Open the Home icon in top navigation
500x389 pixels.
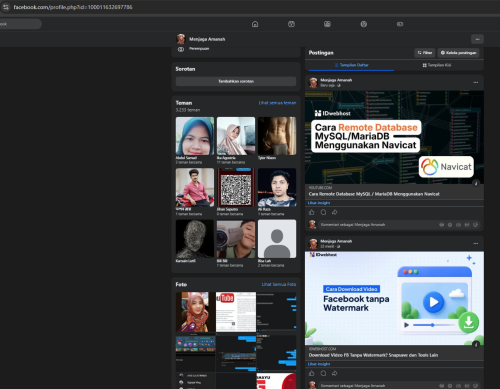click(x=255, y=24)
